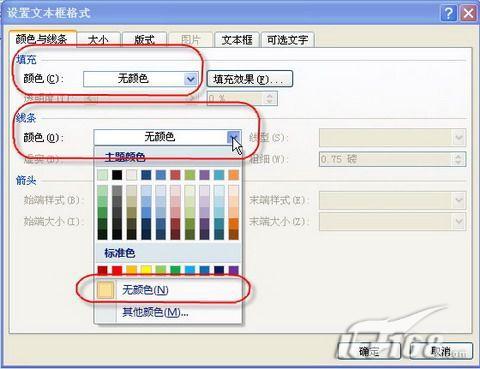This screenshot has height=369, width=480.
Task: Click the help question mark button
Action: (449, 13)
